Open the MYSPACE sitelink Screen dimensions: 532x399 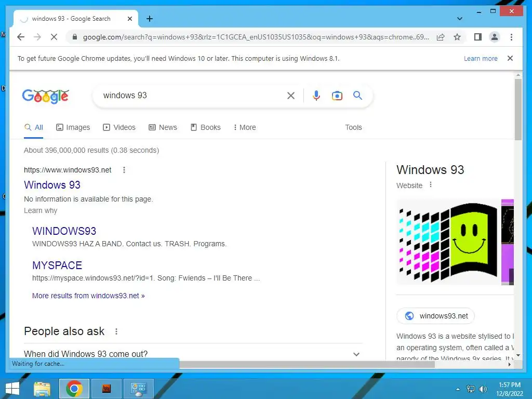click(57, 265)
